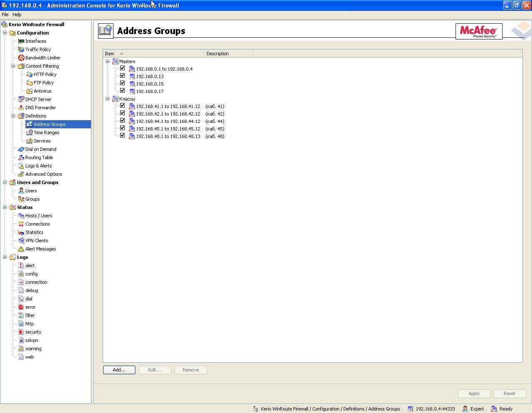Click the Masters group icon
Image resolution: width=532 pixels, height=413 pixels.
click(116, 61)
